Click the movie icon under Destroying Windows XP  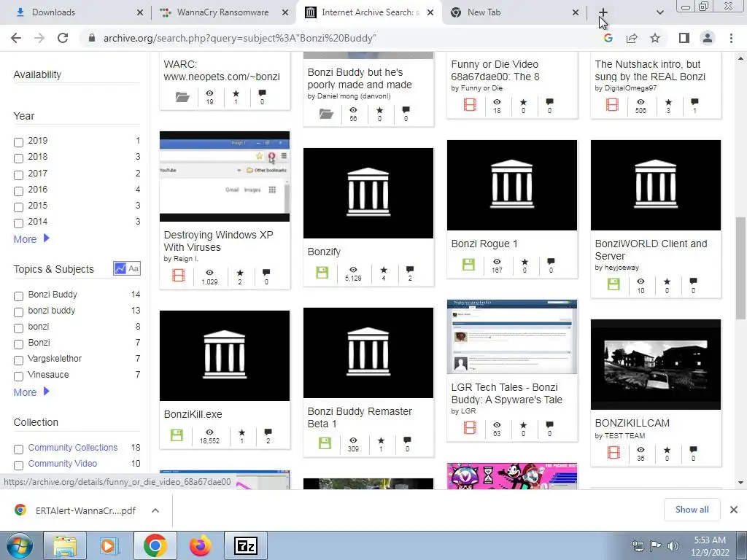coord(178,275)
